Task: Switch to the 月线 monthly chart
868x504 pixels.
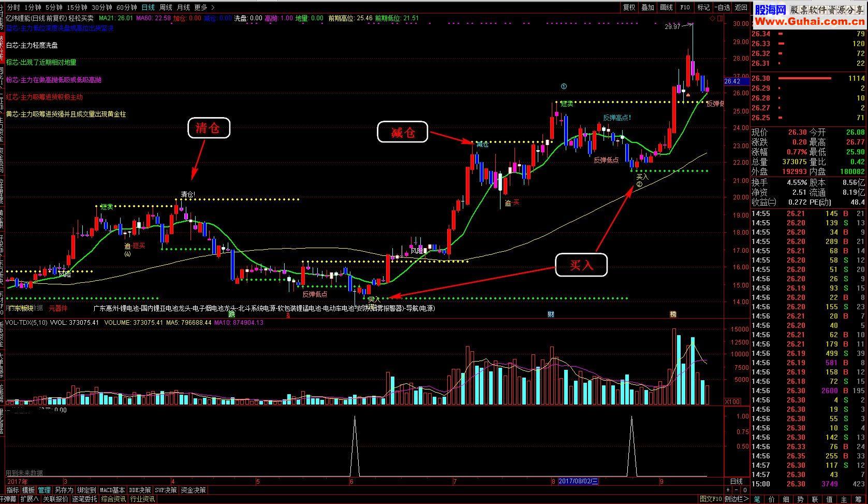Action: (183, 7)
